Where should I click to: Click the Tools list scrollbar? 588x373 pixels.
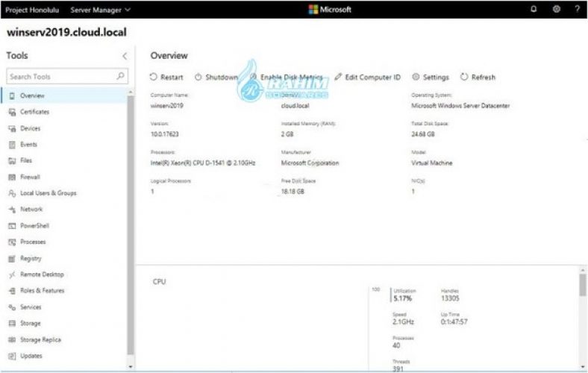[x=131, y=225]
